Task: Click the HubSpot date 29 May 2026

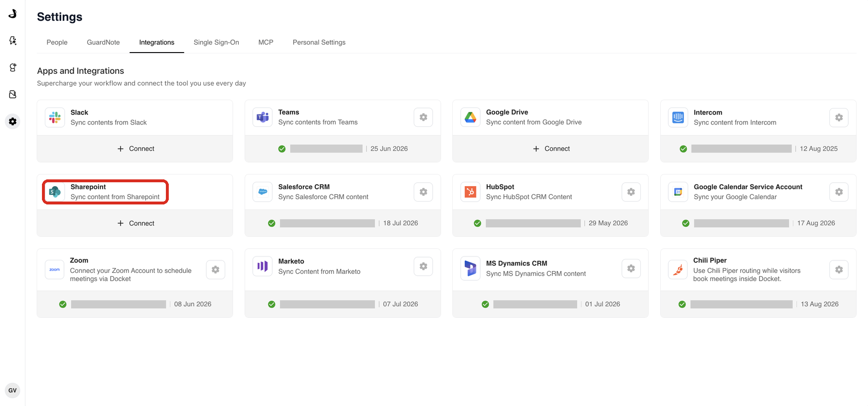Action: 608,223
